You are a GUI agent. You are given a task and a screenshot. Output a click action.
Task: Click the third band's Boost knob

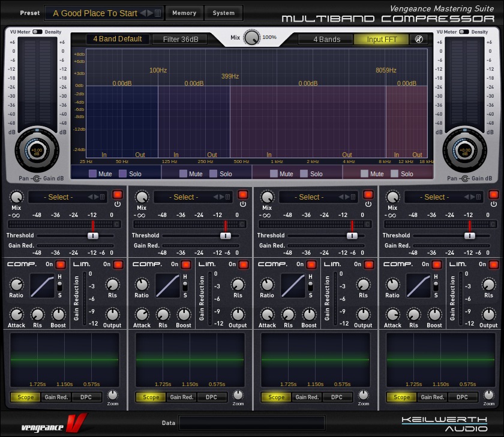[x=309, y=314]
